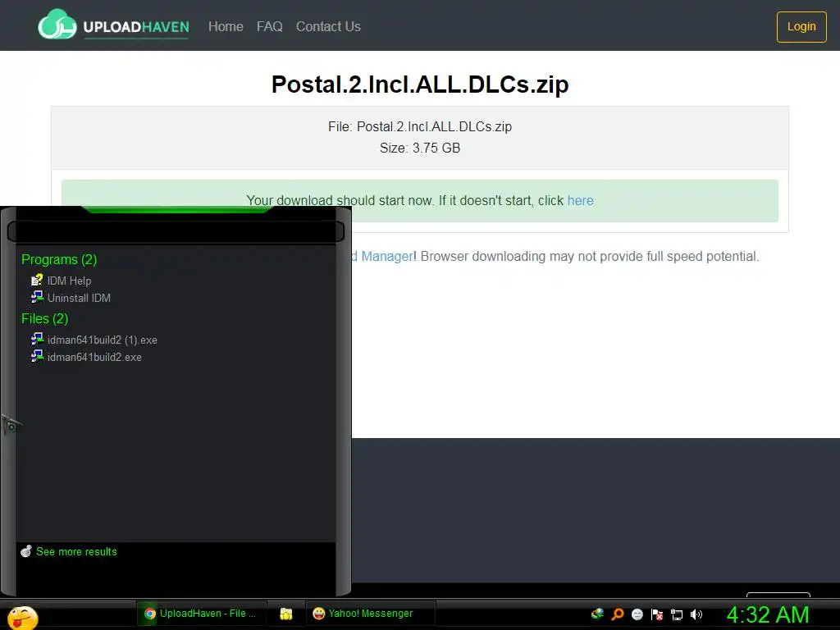Click the IDM tray icon
The image size is (840, 630).
(597, 614)
